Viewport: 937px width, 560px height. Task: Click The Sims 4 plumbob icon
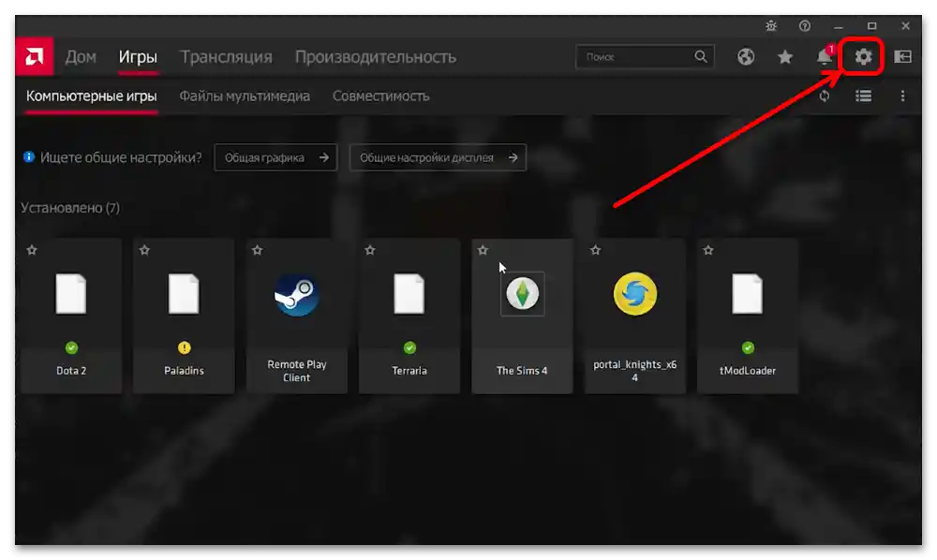522,294
